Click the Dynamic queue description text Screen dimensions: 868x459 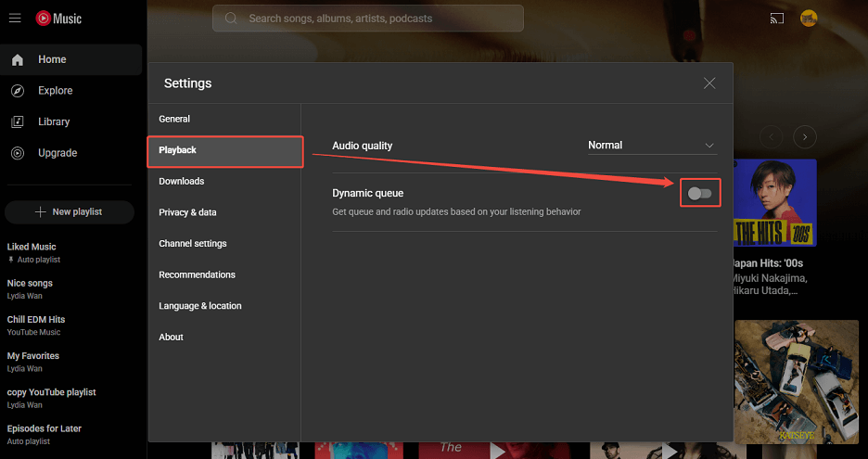[456, 211]
